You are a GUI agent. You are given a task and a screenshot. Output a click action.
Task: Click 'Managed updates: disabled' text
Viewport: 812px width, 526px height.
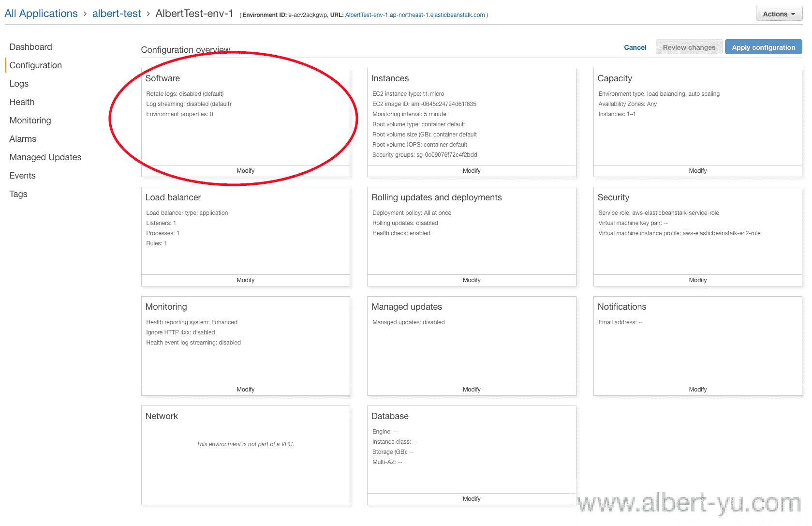[409, 322]
